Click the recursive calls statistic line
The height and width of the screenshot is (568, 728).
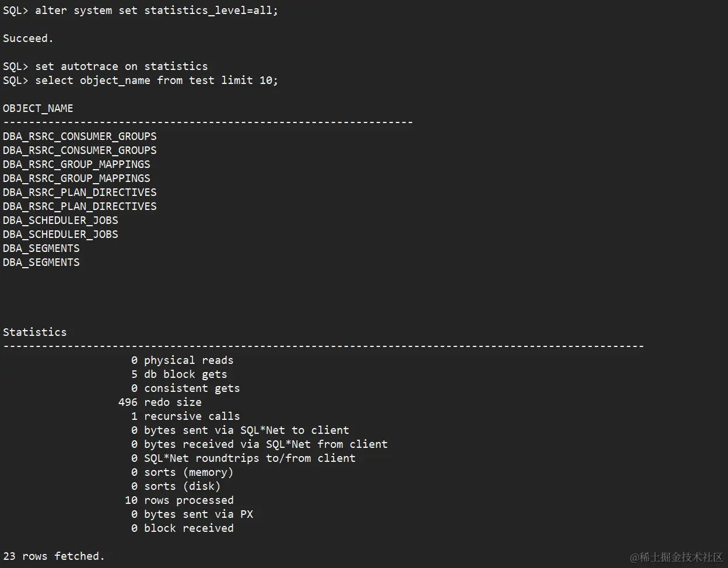pos(192,416)
